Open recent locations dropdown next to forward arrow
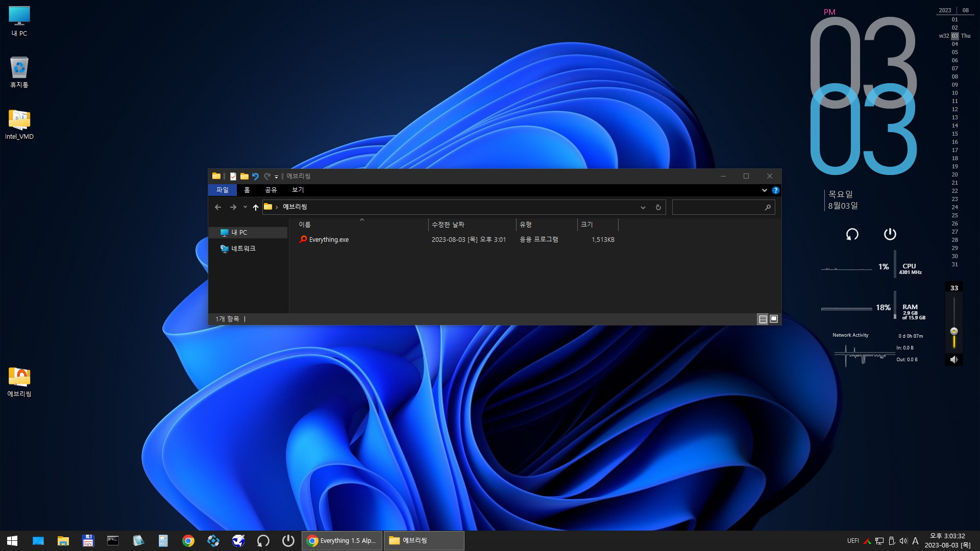Image resolution: width=980 pixels, height=551 pixels. (x=245, y=207)
